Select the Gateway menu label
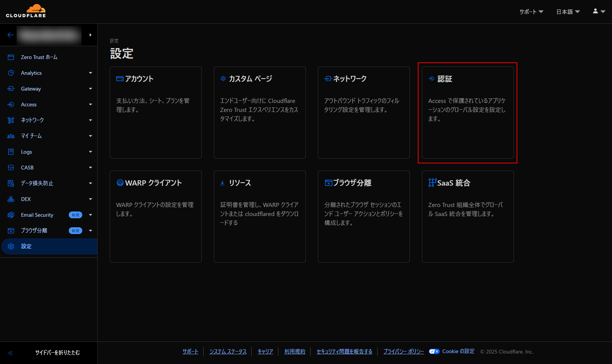Image resolution: width=612 pixels, height=364 pixels. pyautogui.click(x=31, y=89)
